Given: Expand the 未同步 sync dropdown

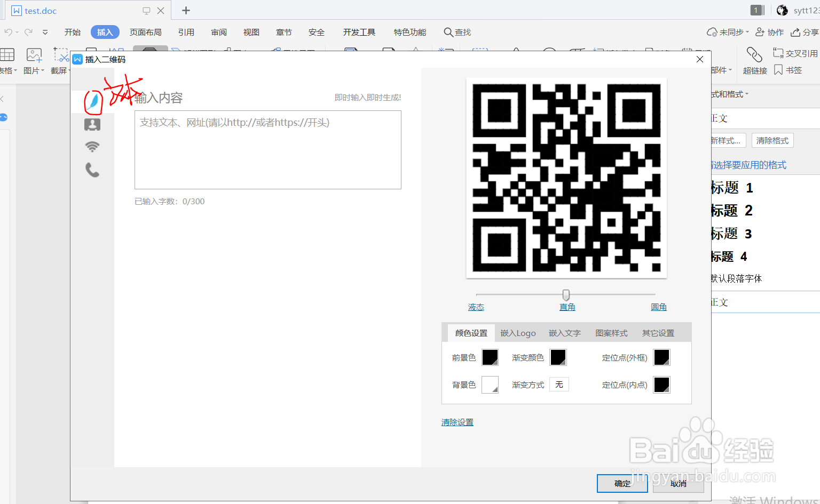Looking at the screenshot, I should point(747,32).
